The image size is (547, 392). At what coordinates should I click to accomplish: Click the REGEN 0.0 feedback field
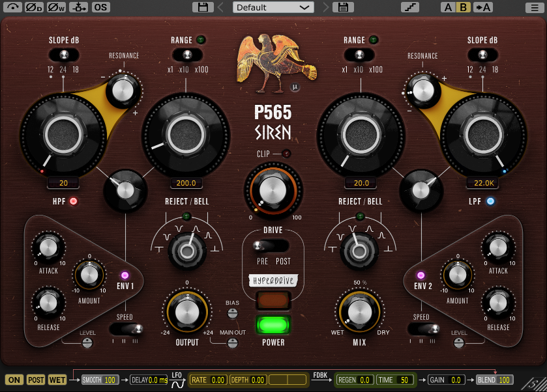[x=355, y=380]
